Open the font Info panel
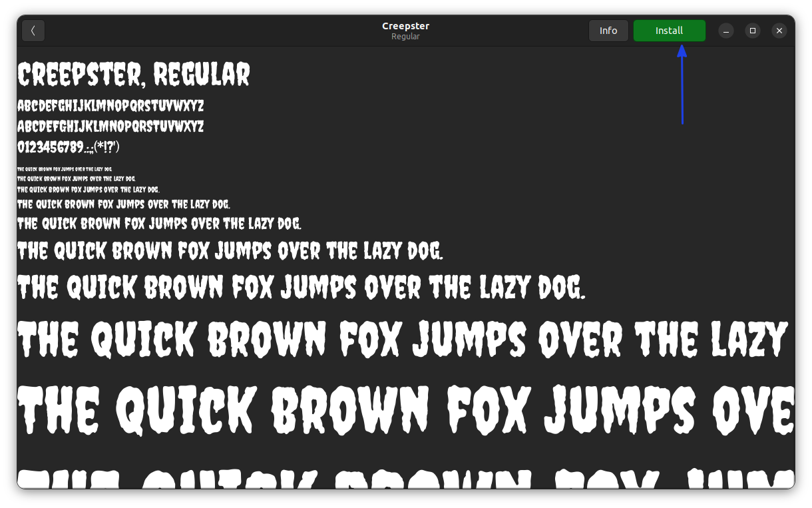The width and height of the screenshot is (812, 508). click(608, 30)
